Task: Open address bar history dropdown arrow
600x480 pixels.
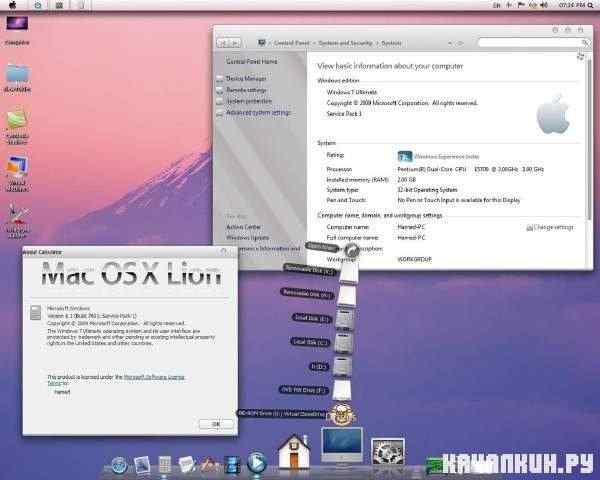Action: pyautogui.click(x=450, y=43)
